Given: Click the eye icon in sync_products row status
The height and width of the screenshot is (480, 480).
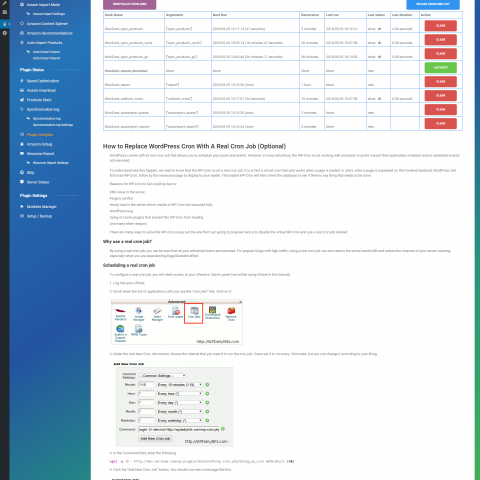Looking at the screenshot, I should coord(380,29).
